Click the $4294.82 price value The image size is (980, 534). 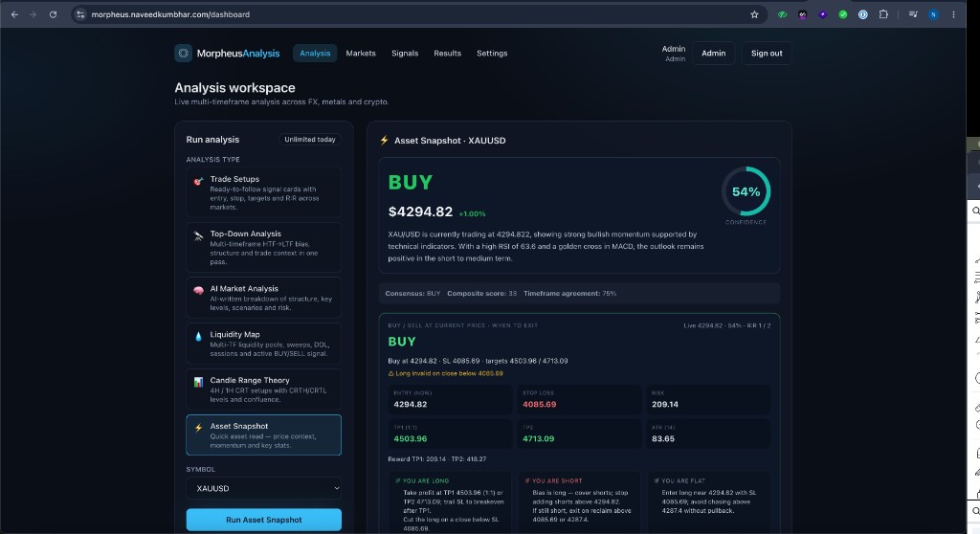point(420,211)
